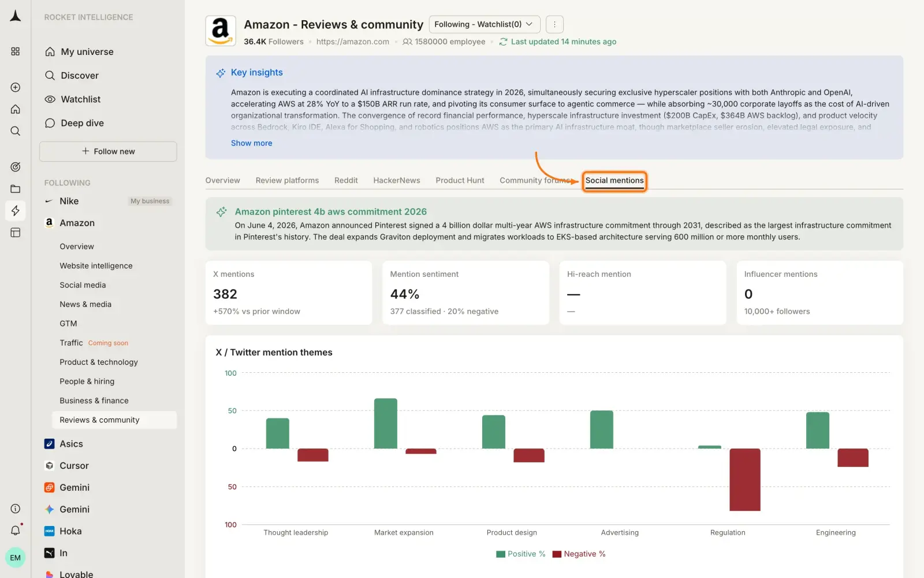Open the Reddit tab
Viewport: 924px width, 578px height.
(346, 180)
